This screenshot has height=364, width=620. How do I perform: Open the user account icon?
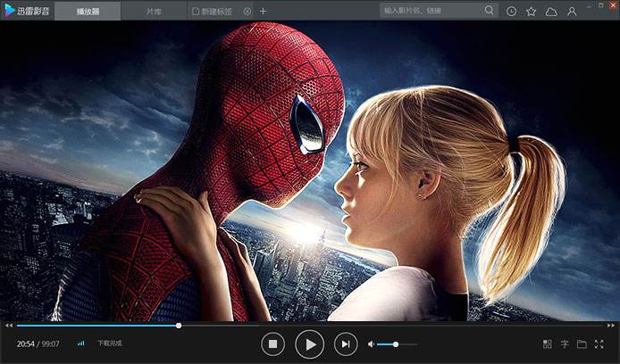tap(572, 11)
